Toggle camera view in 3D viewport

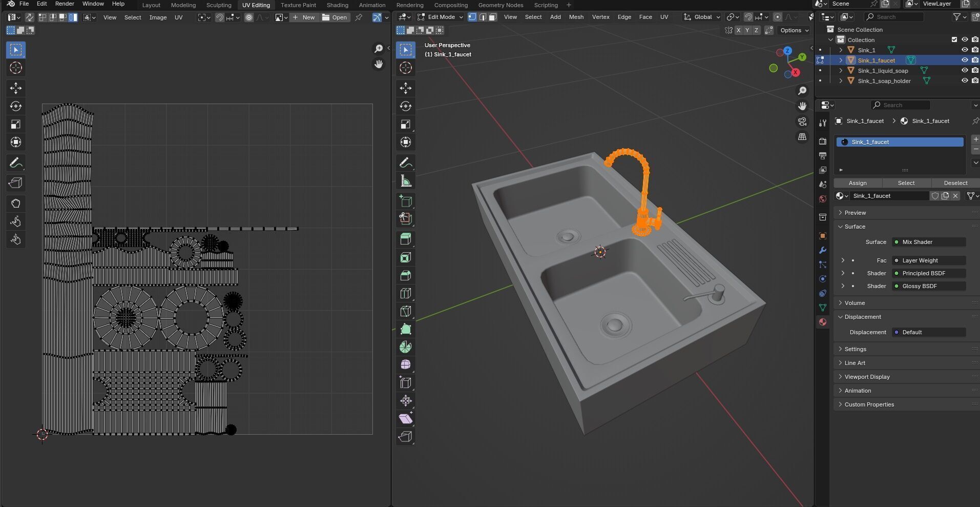(x=802, y=121)
